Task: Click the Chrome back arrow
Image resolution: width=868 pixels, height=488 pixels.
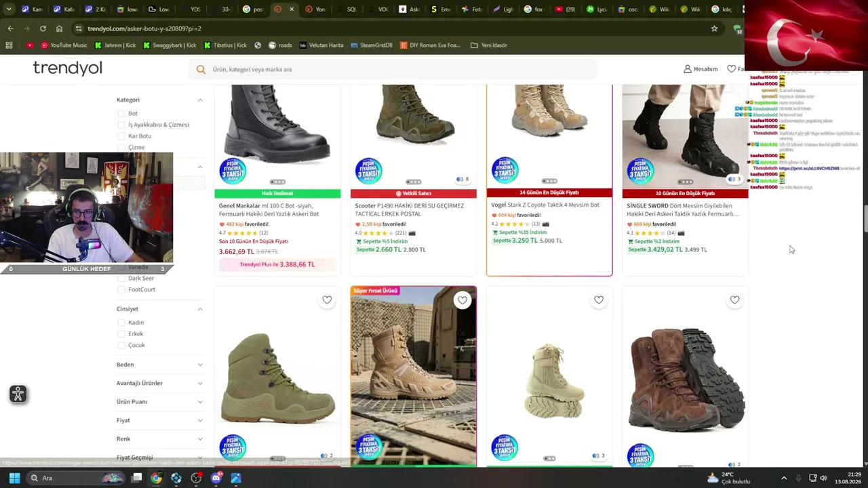Action: pyautogui.click(x=10, y=28)
